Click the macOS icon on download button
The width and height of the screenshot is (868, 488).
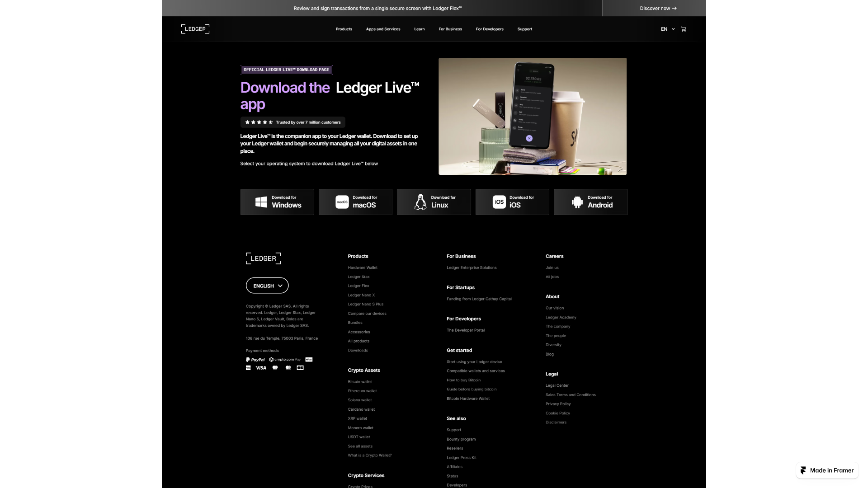click(x=342, y=202)
